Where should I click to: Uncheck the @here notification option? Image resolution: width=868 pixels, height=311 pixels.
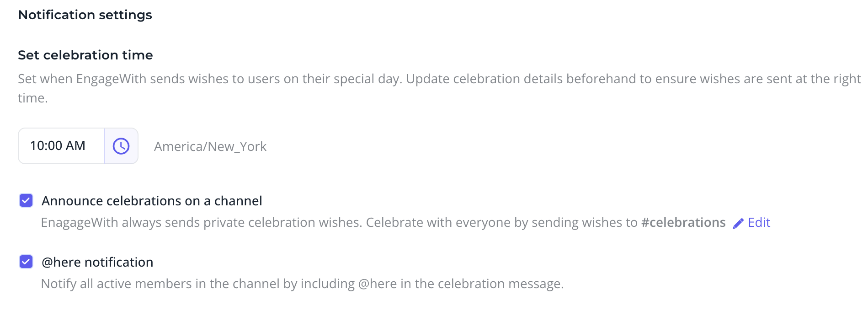coord(26,262)
